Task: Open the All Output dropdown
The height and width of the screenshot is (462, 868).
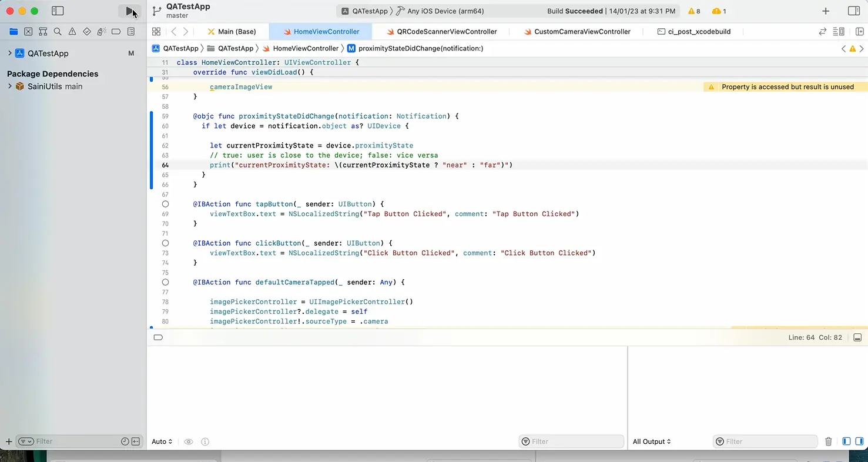Action: coord(652,441)
